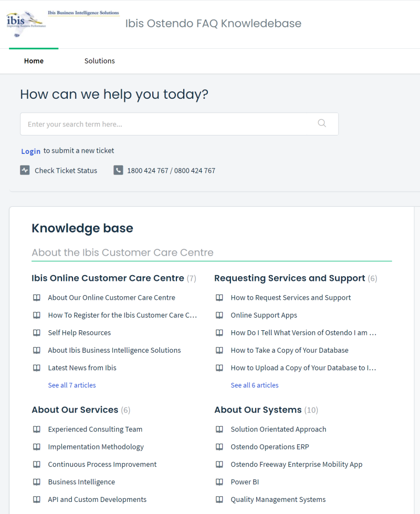Click book icon beside Self Help Resources
Viewport: 420px width, 514px height.
37,333
